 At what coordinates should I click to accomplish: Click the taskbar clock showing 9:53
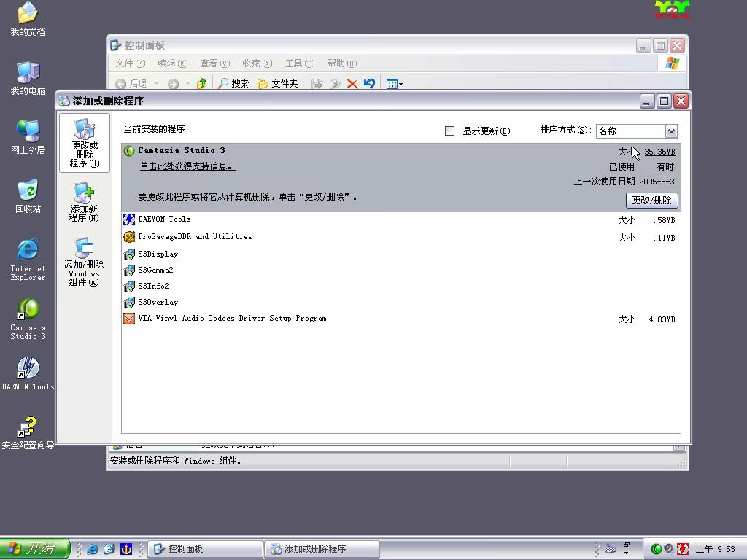(x=715, y=549)
